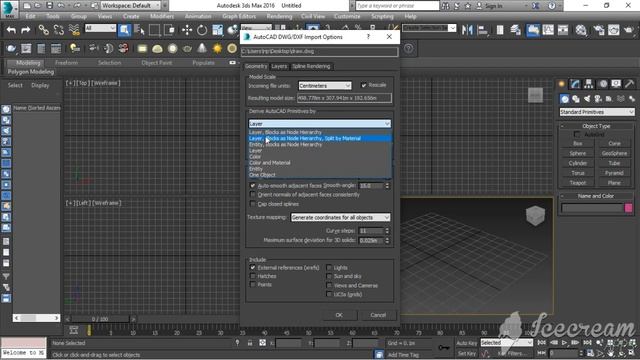Click the Rectangular Selection Region icon
This screenshot has width=640, height=360.
154,30
